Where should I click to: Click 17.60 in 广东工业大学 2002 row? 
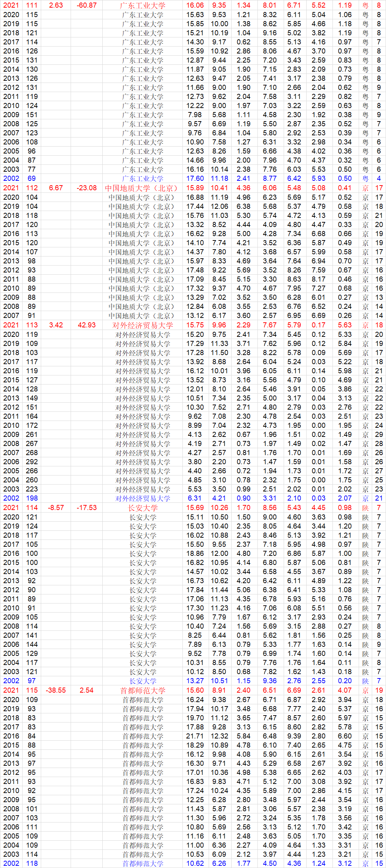click(195, 179)
